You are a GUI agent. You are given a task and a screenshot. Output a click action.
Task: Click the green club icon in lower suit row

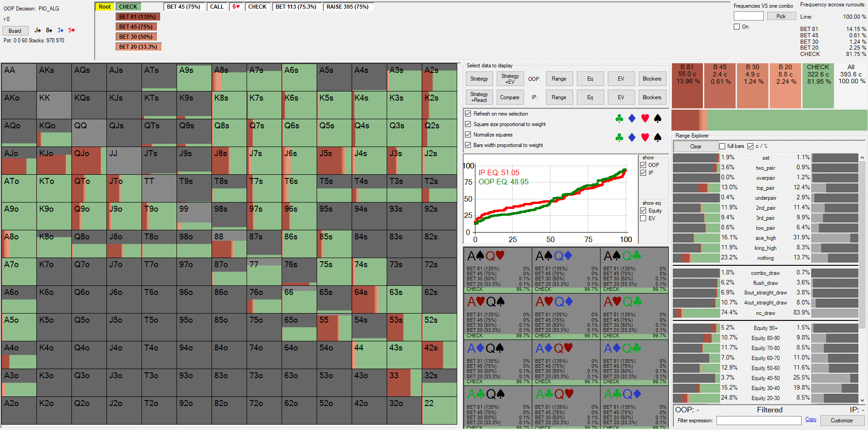tap(619, 137)
